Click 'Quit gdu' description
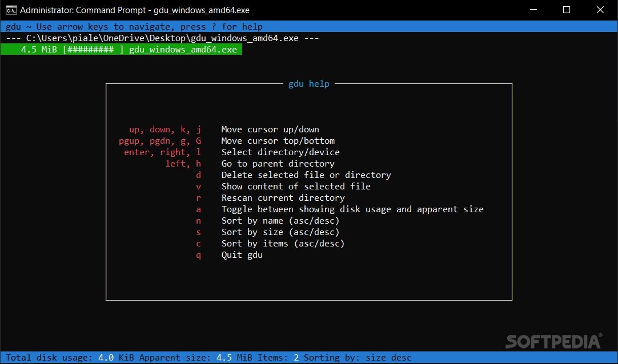Image resolution: width=618 pixels, height=364 pixels. [242, 255]
